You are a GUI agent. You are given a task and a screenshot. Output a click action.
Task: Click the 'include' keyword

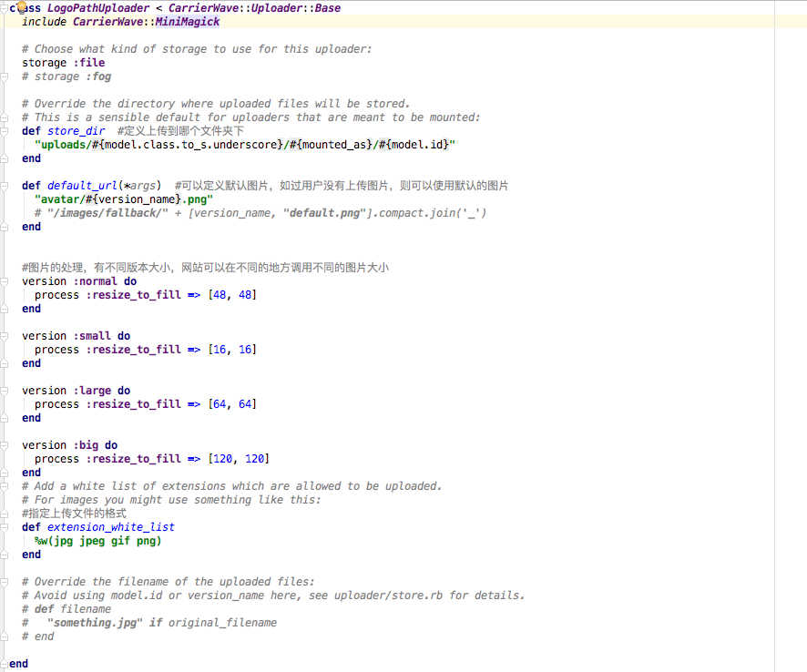45,22
